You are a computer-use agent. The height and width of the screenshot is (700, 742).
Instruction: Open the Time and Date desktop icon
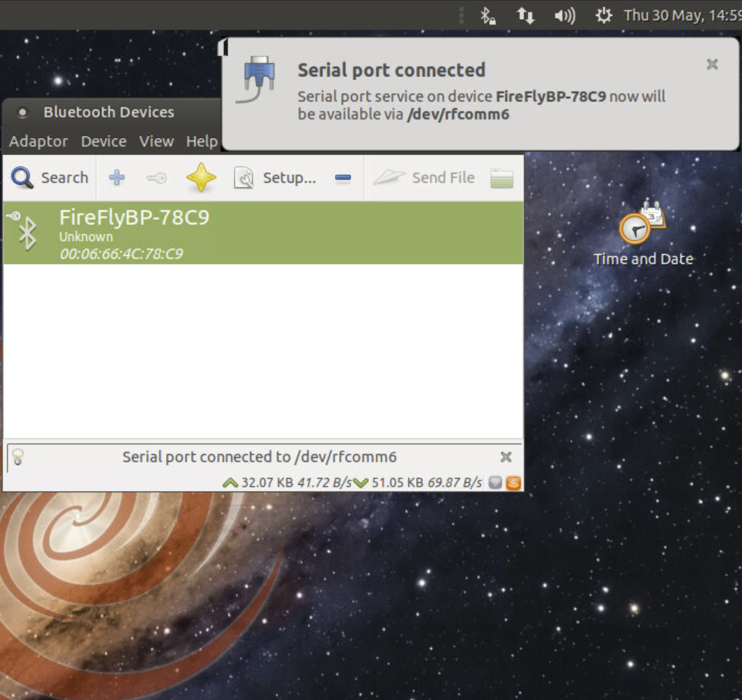tap(643, 233)
